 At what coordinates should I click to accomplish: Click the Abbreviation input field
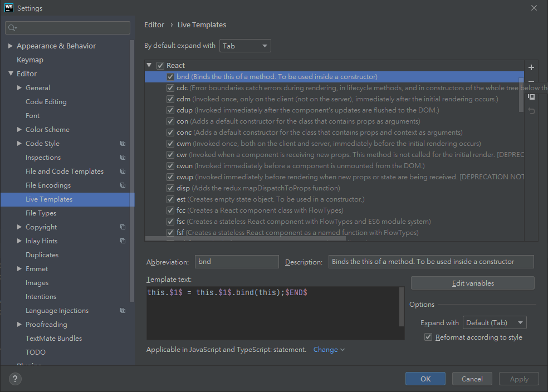click(236, 262)
